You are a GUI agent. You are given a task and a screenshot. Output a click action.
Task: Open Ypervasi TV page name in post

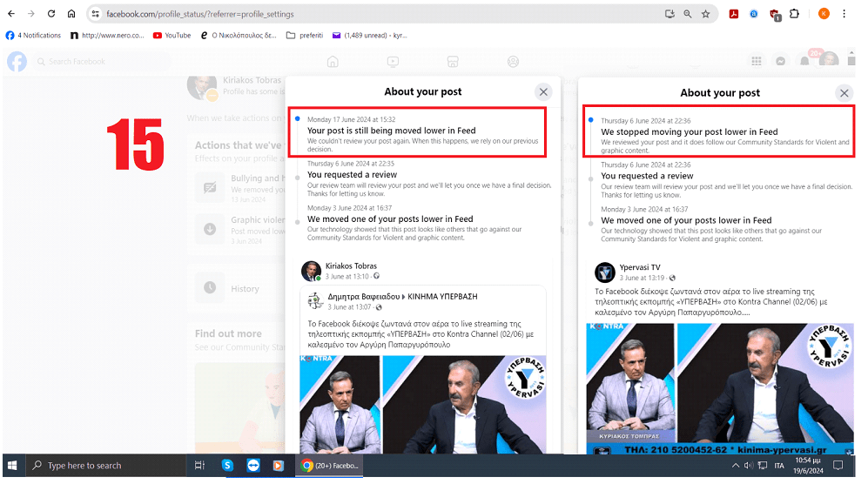coord(639,267)
